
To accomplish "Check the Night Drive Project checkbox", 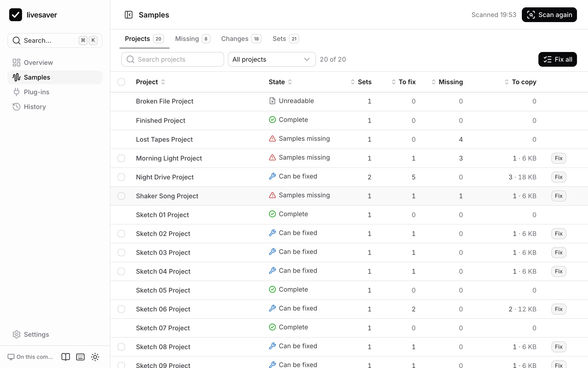I will [121, 177].
